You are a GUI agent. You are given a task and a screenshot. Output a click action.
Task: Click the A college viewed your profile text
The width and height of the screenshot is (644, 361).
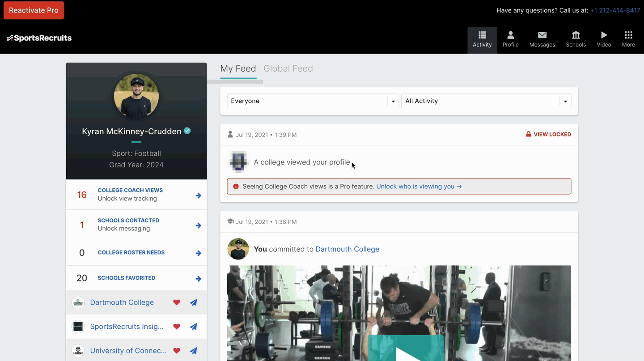pyautogui.click(x=302, y=162)
